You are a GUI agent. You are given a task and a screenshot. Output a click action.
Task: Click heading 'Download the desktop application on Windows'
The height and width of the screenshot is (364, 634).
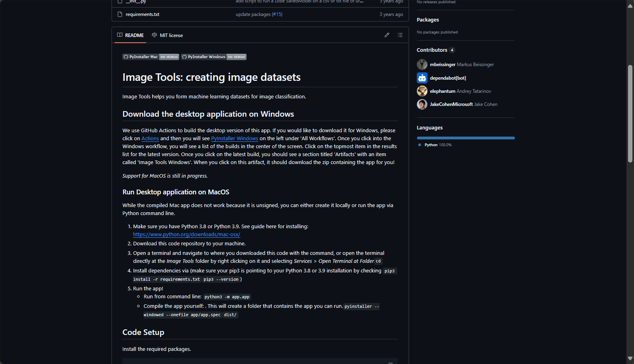tap(208, 114)
